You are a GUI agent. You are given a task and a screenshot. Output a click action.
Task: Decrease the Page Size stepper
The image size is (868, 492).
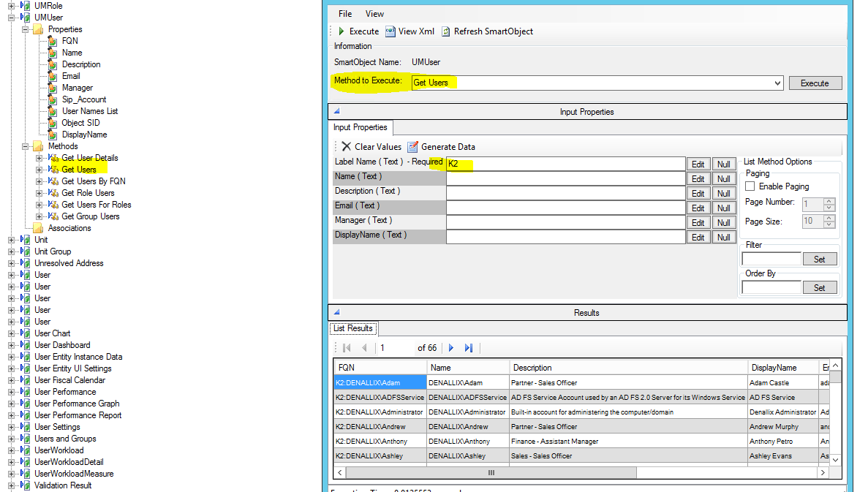pyautogui.click(x=829, y=224)
